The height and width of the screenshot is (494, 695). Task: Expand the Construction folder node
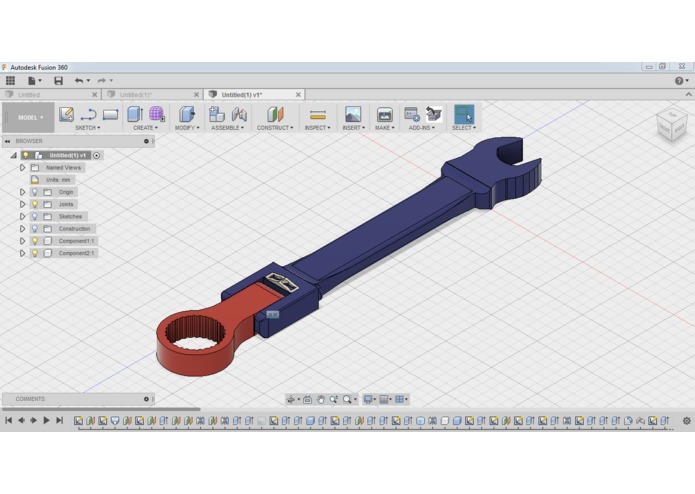coord(22,229)
